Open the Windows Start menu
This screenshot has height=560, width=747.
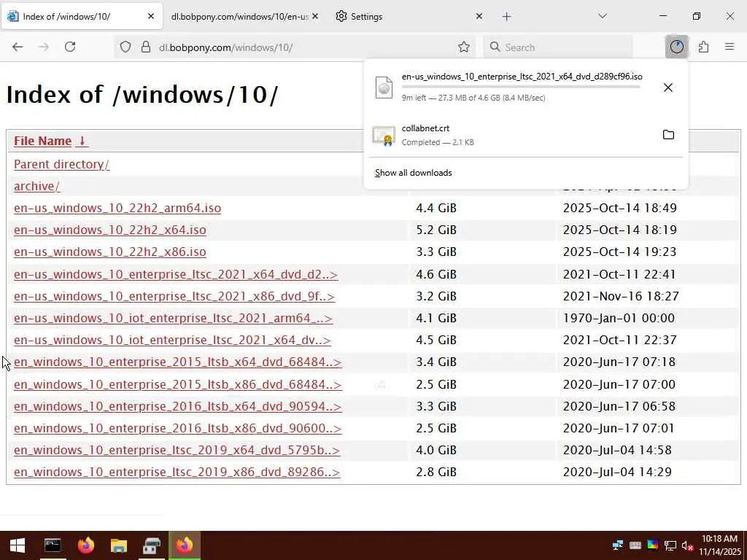pos(18,545)
